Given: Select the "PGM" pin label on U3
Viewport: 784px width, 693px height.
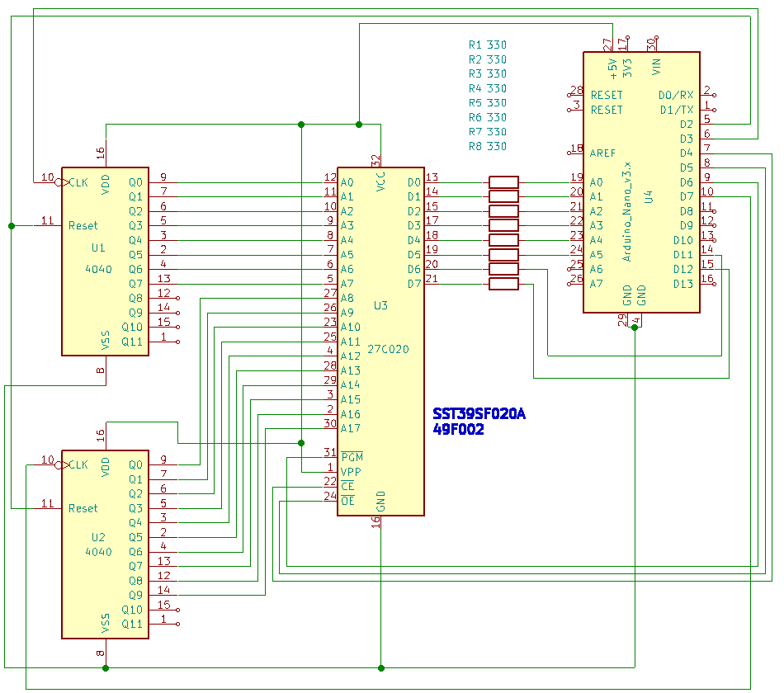Looking at the screenshot, I should pos(352,457).
